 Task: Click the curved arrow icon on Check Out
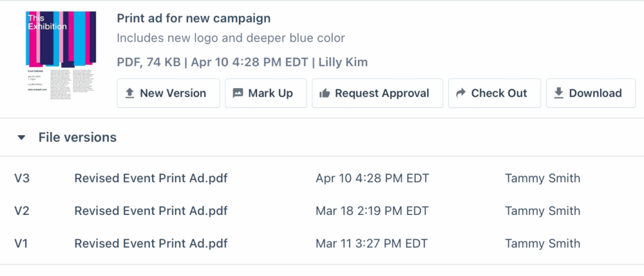[461, 93]
